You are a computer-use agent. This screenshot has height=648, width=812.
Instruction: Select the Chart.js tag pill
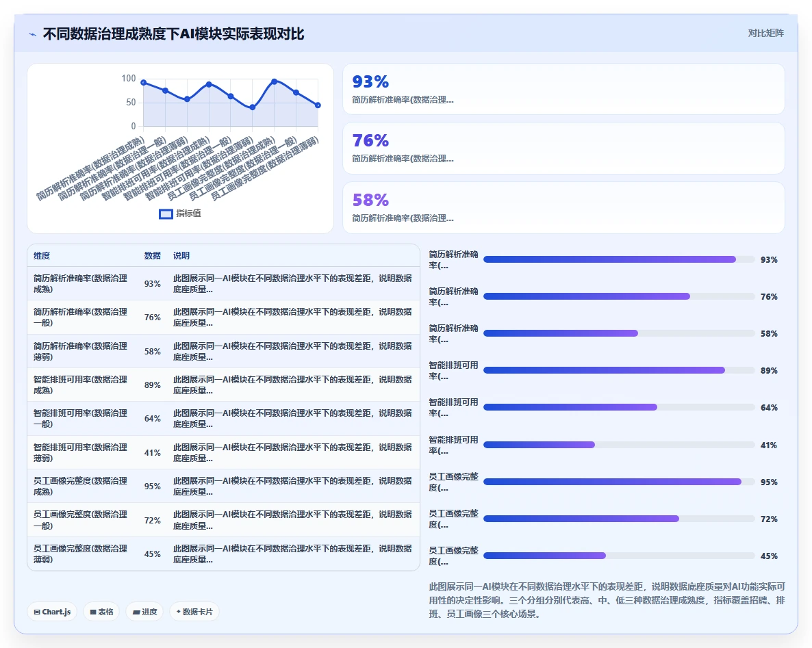coord(52,612)
